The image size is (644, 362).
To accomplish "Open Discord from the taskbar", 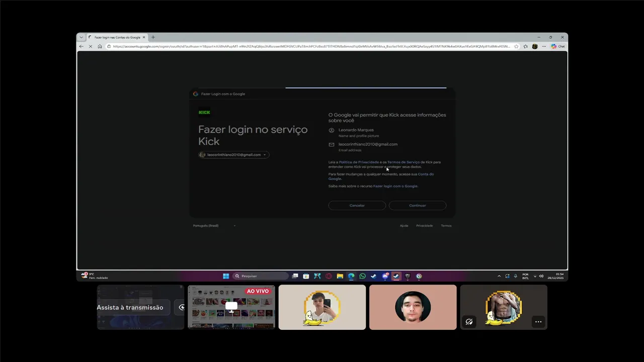I will [385, 276].
